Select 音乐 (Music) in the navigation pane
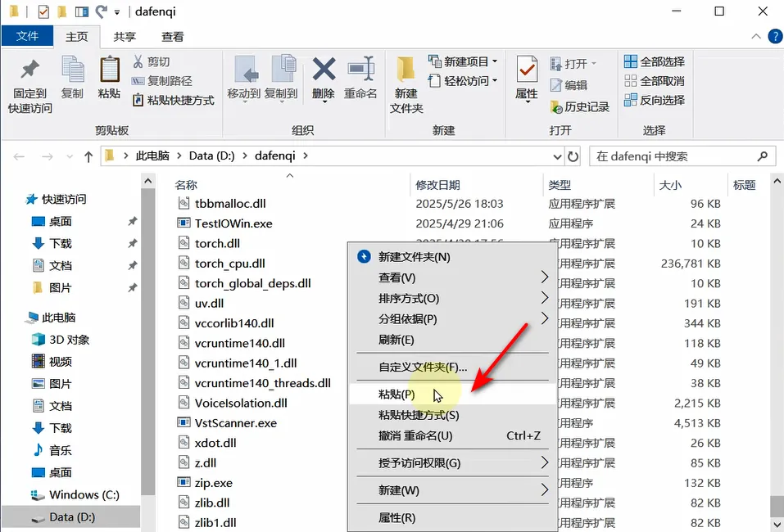 pyautogui.click(x=52, y=450)
